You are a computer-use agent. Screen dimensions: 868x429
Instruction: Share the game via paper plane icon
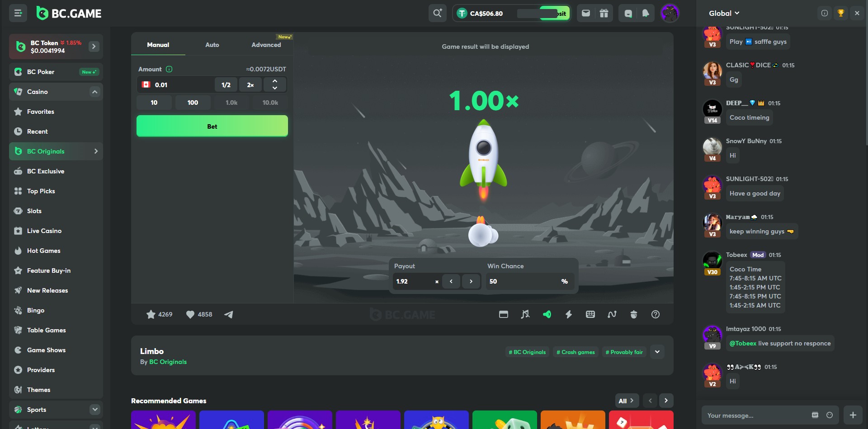pyautogui.click(x=229, y=314)
